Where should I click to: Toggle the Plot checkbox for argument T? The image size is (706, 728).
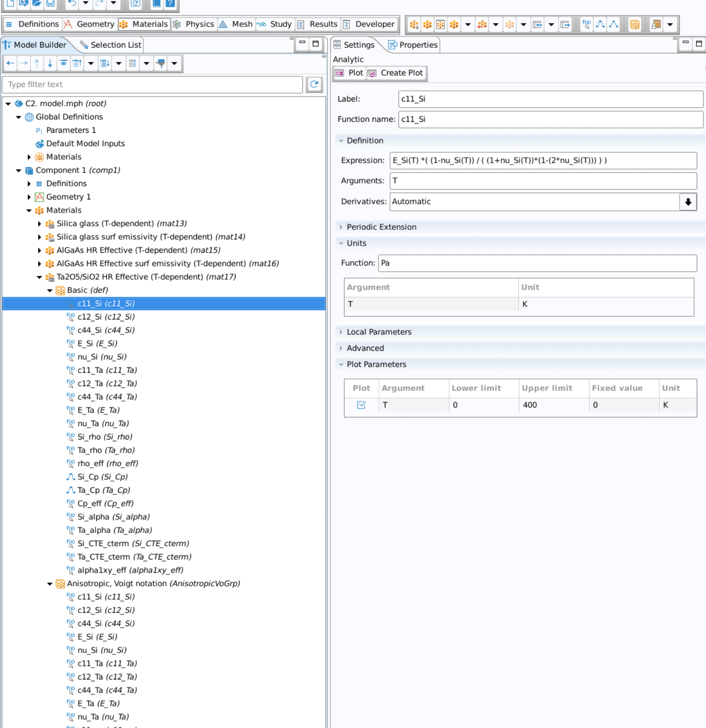pyautogui.click(x=361, y=405)
